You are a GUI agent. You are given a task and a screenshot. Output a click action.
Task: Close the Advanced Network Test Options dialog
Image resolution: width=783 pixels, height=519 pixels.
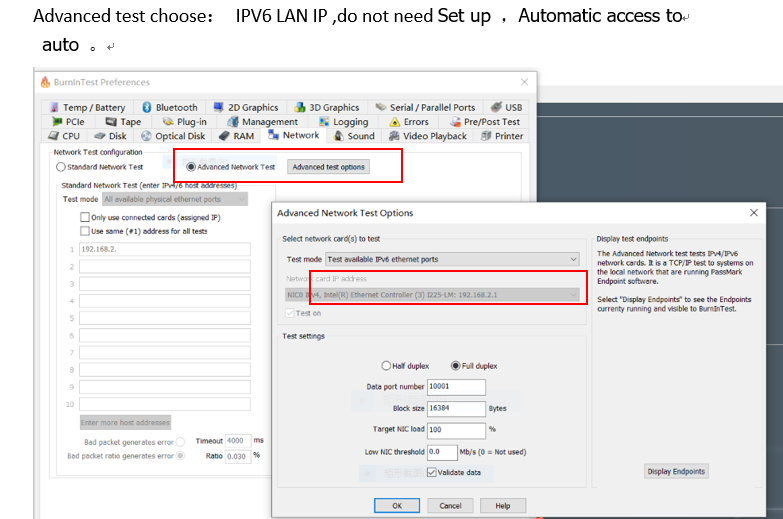[x=754, y=213]
